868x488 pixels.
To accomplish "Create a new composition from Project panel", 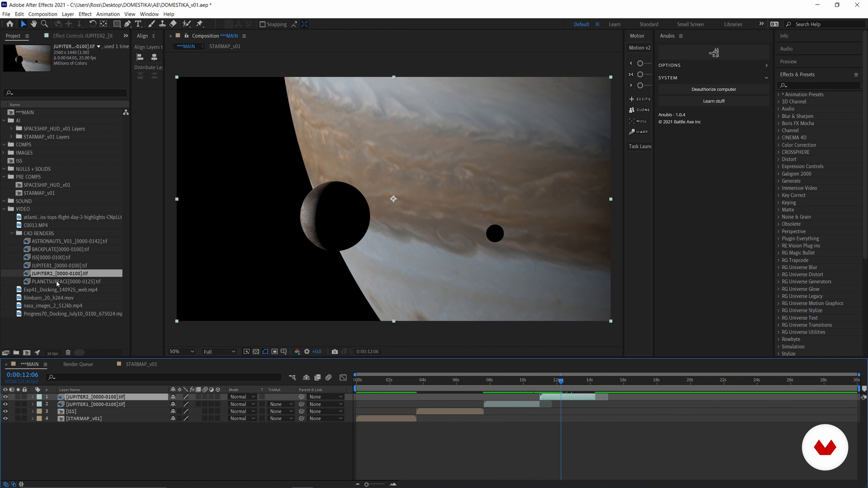I will click(27, 353).
